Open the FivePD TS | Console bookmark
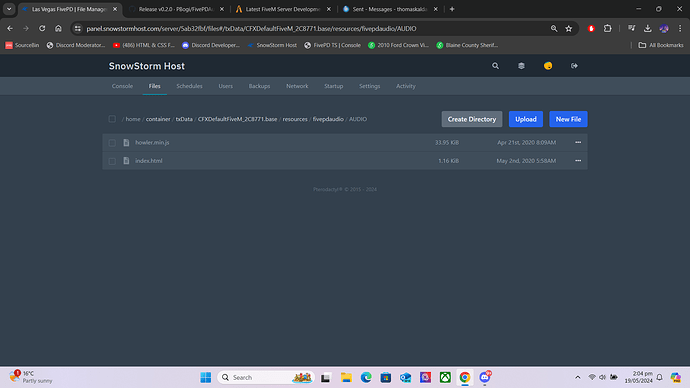The height and width of the screenshot is (388, 690). (x=332, y=45)
